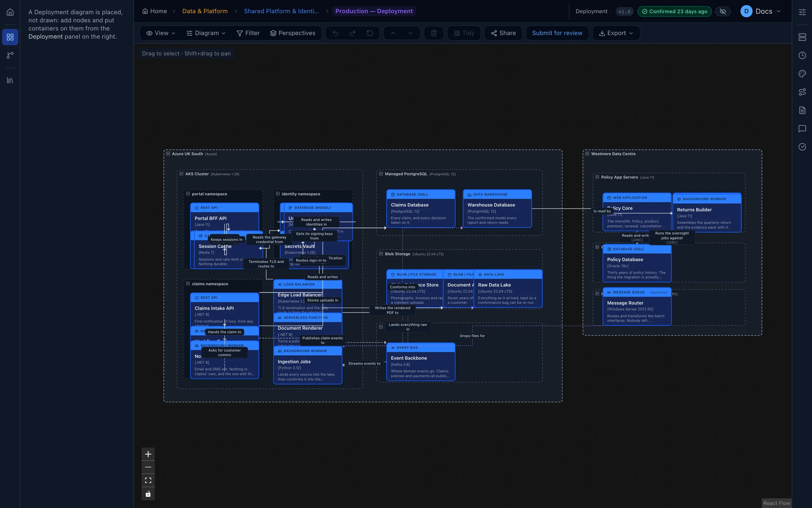Click the undo arrow in toolbar
Screen dimensions: 812x508
click(335, 33)
